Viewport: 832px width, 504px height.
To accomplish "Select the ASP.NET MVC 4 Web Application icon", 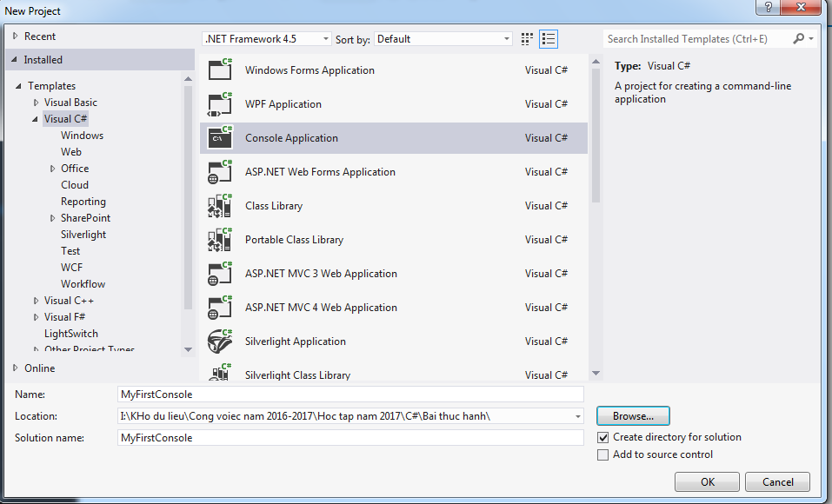I will click(x=220, y=308).
